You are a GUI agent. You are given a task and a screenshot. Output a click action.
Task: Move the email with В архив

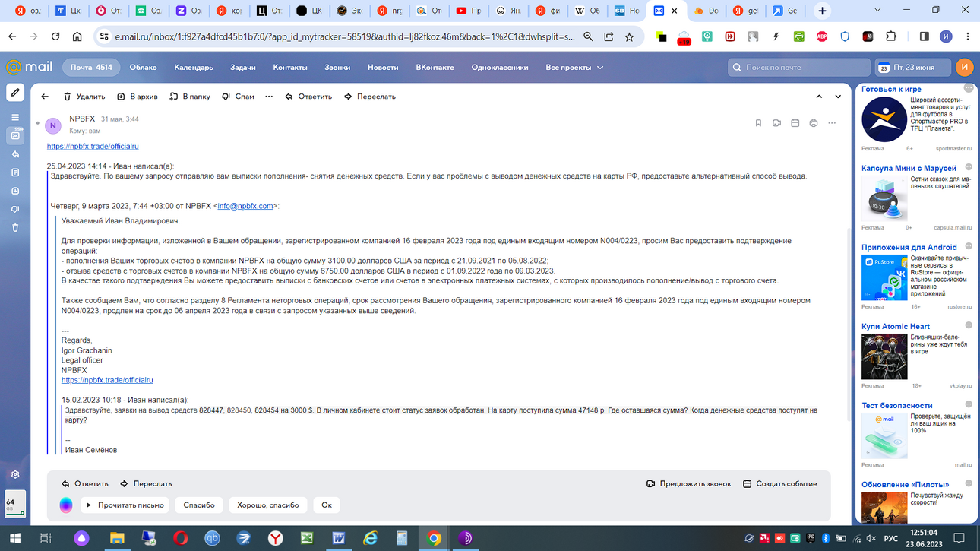point(138,97)
